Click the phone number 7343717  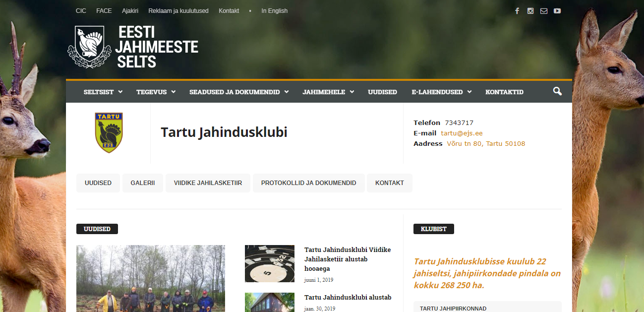(459, 123)
